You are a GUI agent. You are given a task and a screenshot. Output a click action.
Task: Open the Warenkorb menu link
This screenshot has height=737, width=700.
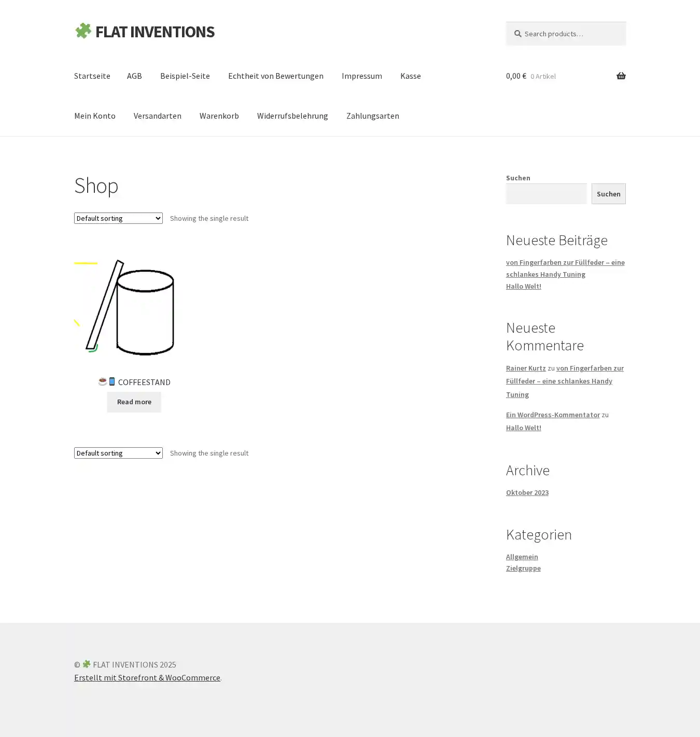click(219, 116)
